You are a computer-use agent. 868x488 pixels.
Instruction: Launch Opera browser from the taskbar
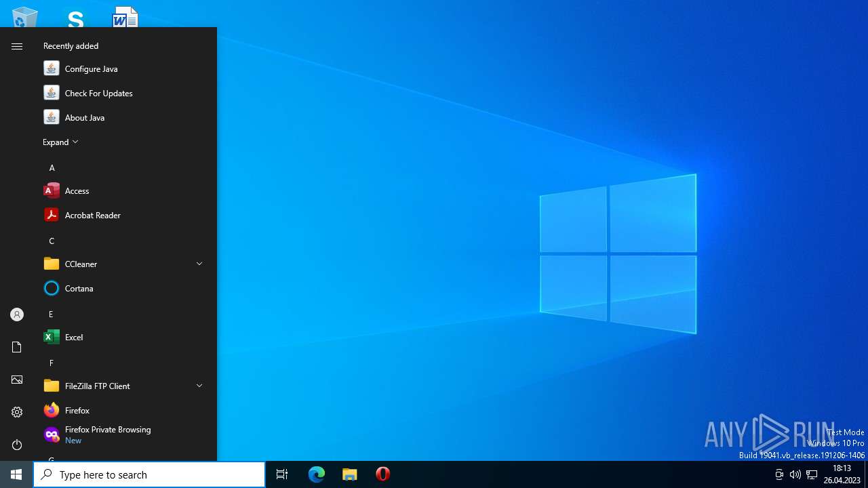coord(383,474)
